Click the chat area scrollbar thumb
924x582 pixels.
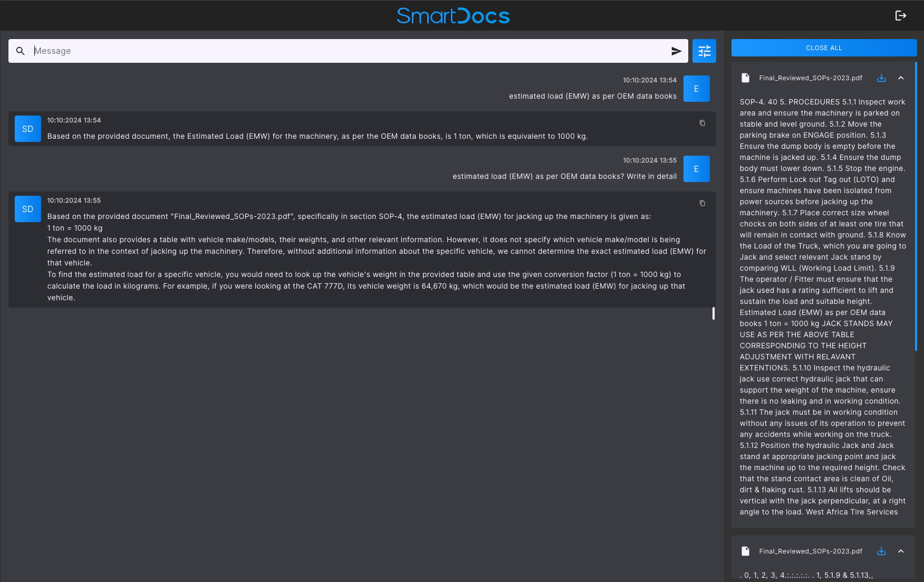click(x=713, y=313)
